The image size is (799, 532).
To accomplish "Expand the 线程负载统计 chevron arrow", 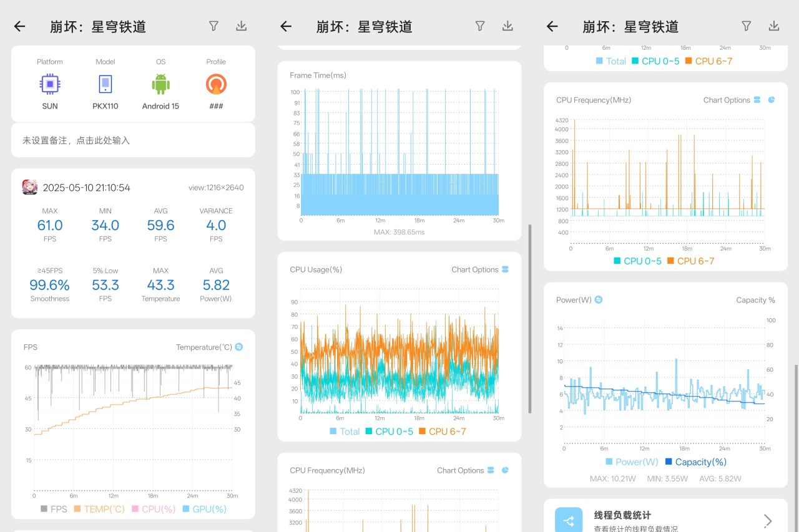I will tap(768, 521).
